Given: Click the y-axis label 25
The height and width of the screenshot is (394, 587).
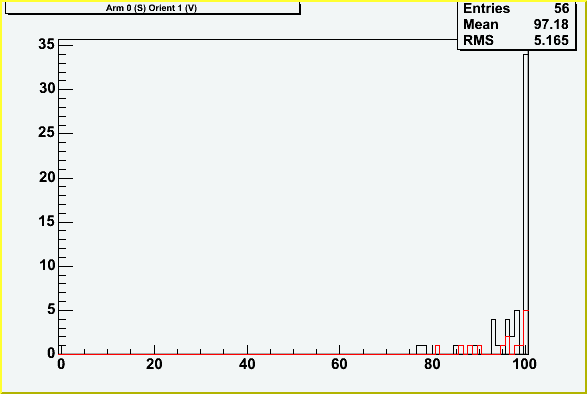Looking at the screenshot, I should 46,133.
